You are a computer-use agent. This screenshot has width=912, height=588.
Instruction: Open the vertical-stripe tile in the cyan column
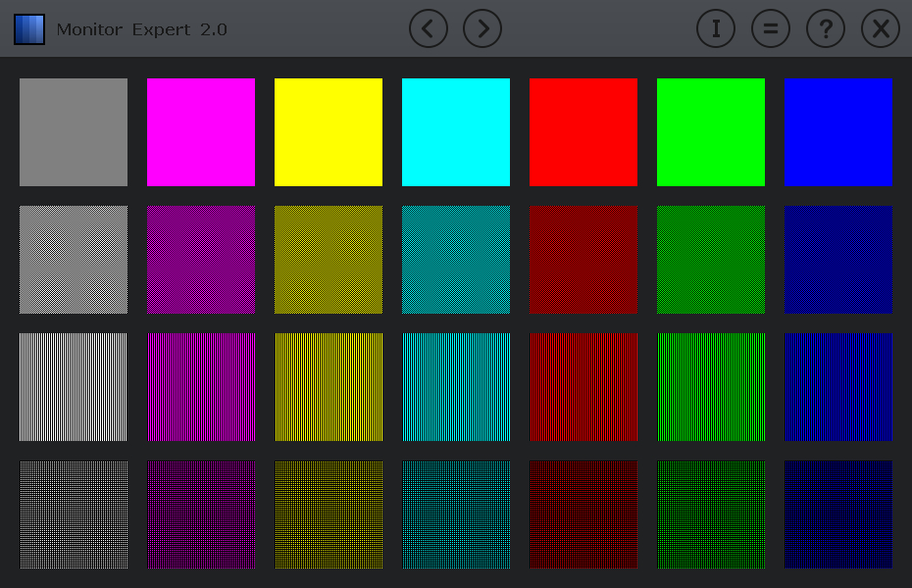[x=456, y=387]
